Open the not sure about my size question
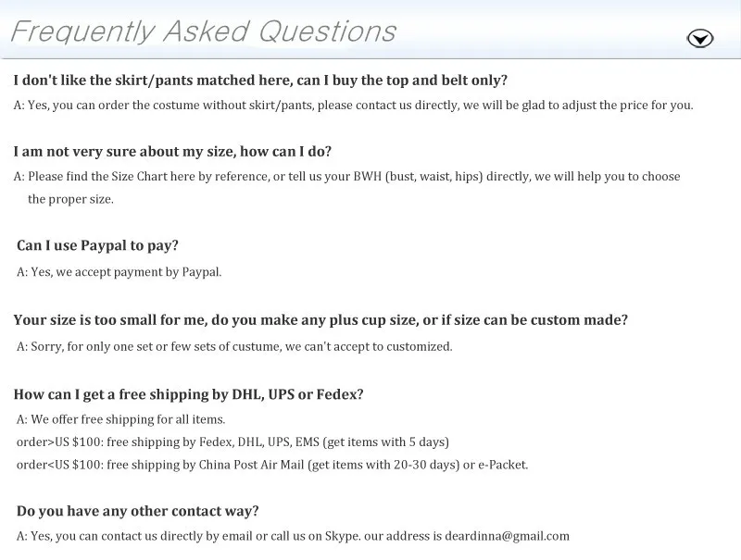The width and height of the screenshot is (741, 560). pyautogui.click(x=172, y=152)
